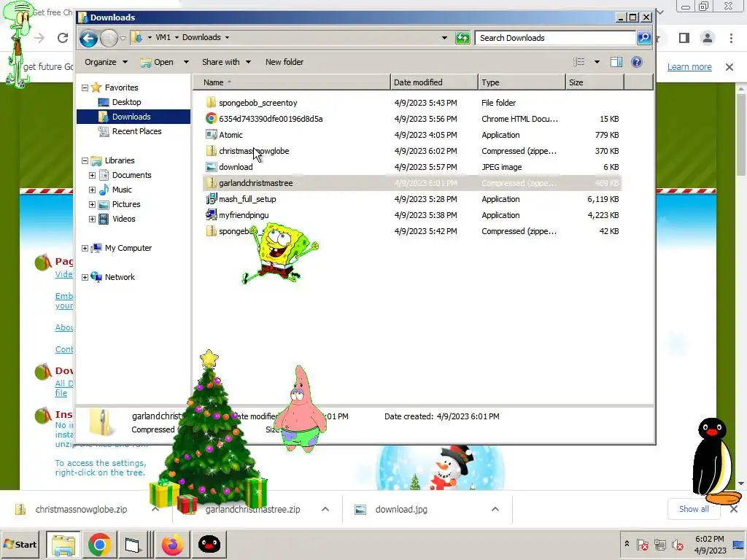Click the VM1 breadcrumb in address bar
747x560 pixels.
[x=163, y=37]
